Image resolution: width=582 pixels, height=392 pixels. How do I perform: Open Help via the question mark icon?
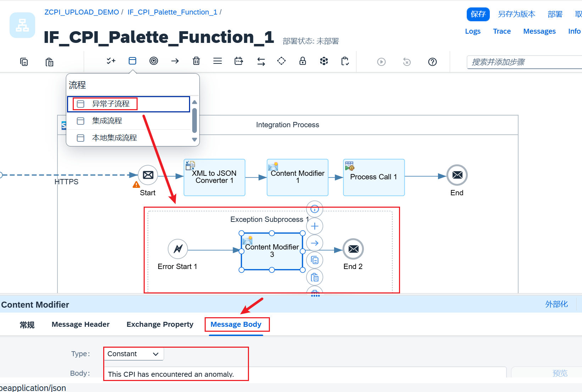click(x=432, y=62)
